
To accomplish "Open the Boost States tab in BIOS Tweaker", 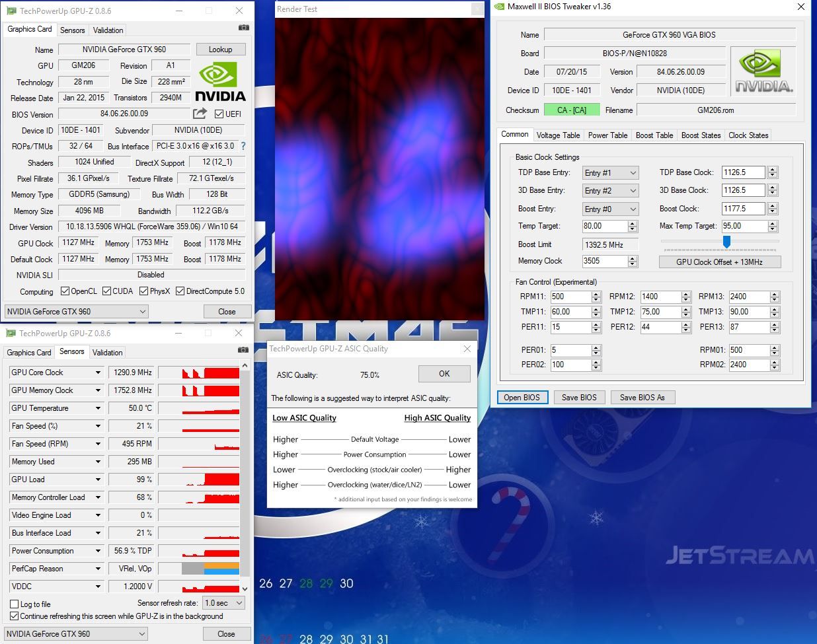I will [701, 135].
